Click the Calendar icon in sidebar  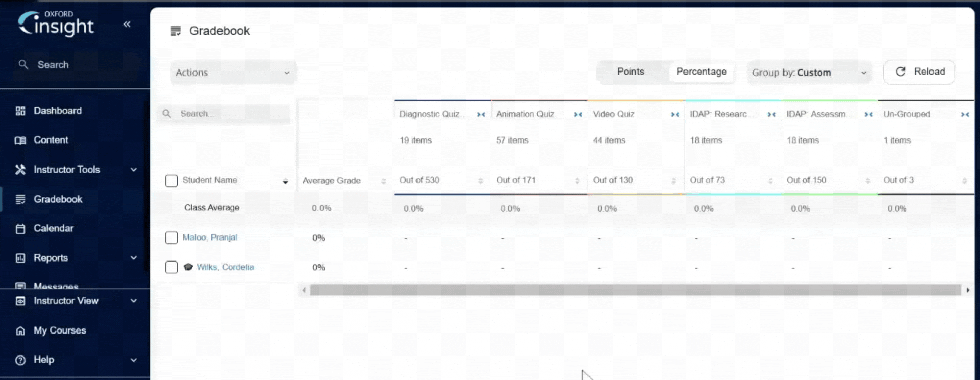pos(20,228)
